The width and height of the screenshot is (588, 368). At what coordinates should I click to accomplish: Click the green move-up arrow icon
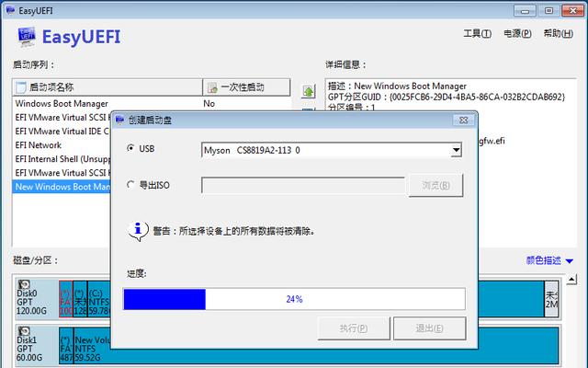pos(309,90)
